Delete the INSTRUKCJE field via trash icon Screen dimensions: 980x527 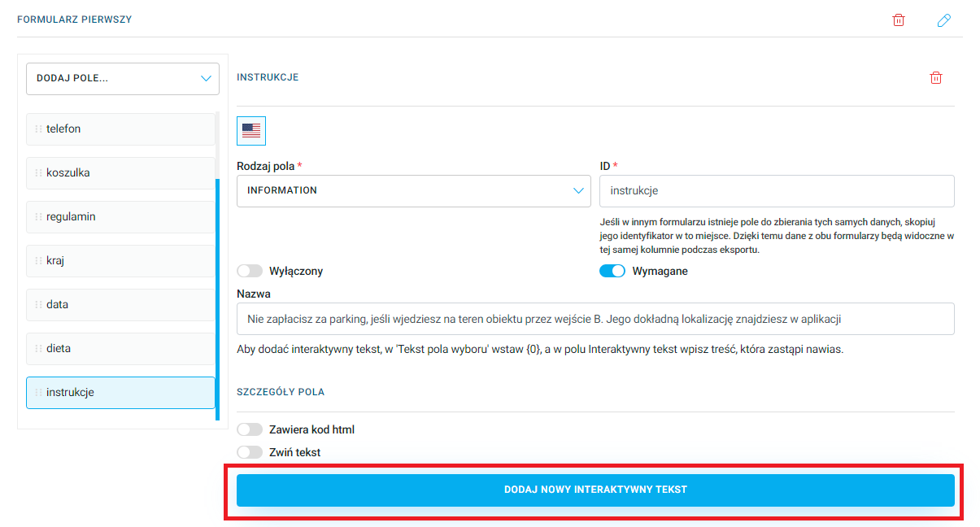936,78
